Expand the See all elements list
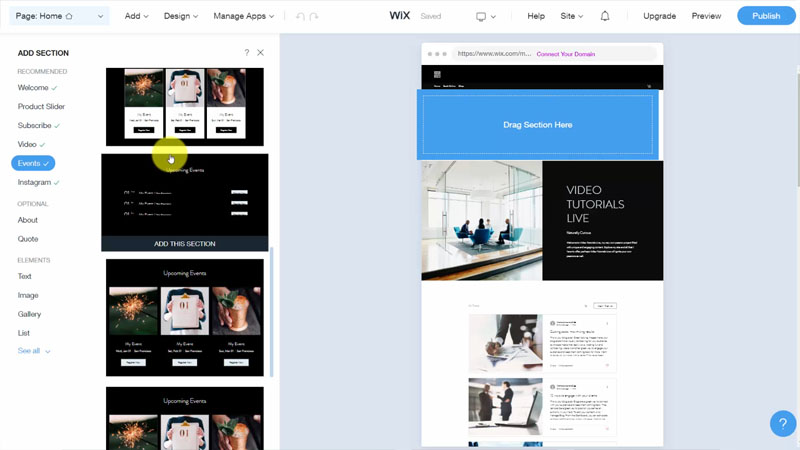 [x=33, y=351]
